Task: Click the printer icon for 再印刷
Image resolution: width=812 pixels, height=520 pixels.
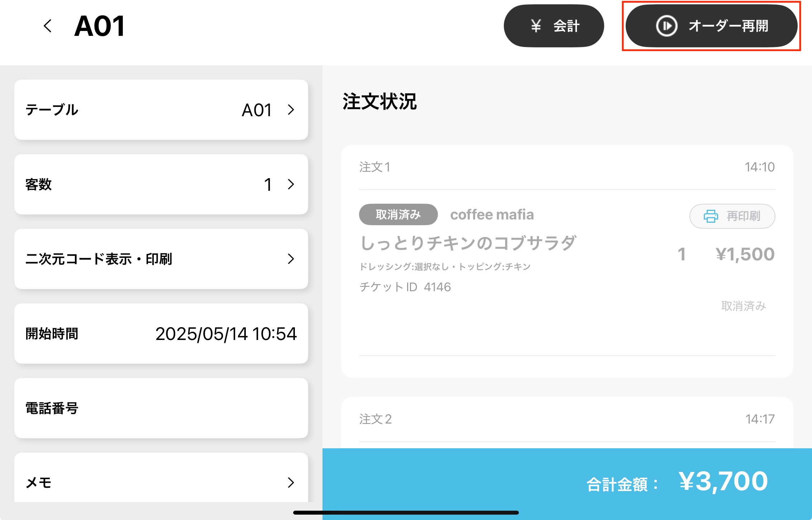Action: pos(711,216)
